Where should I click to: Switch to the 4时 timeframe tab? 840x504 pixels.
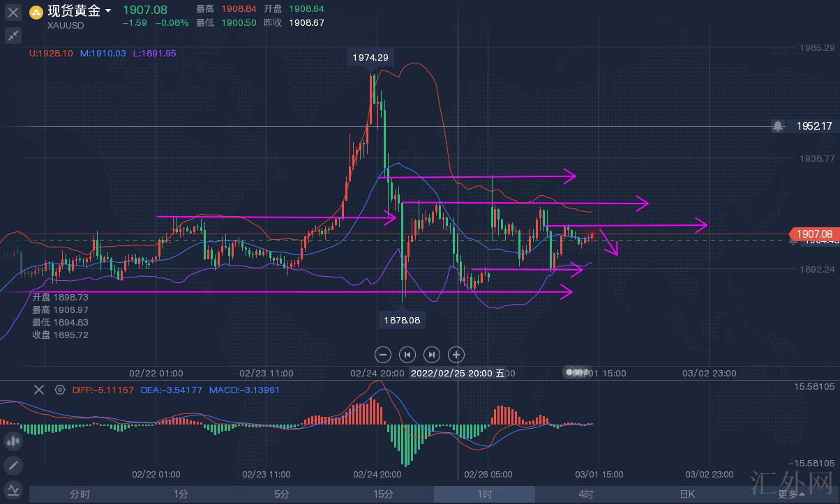pos(585,494)
